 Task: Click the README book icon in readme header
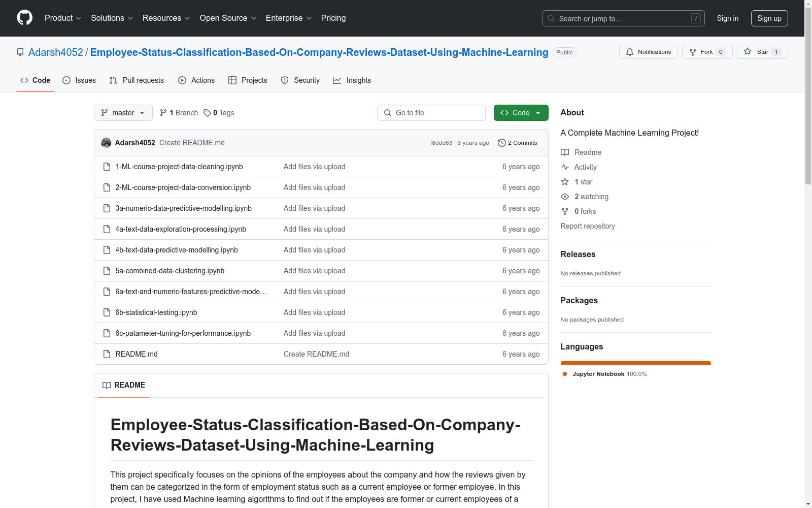coord(107,385)
